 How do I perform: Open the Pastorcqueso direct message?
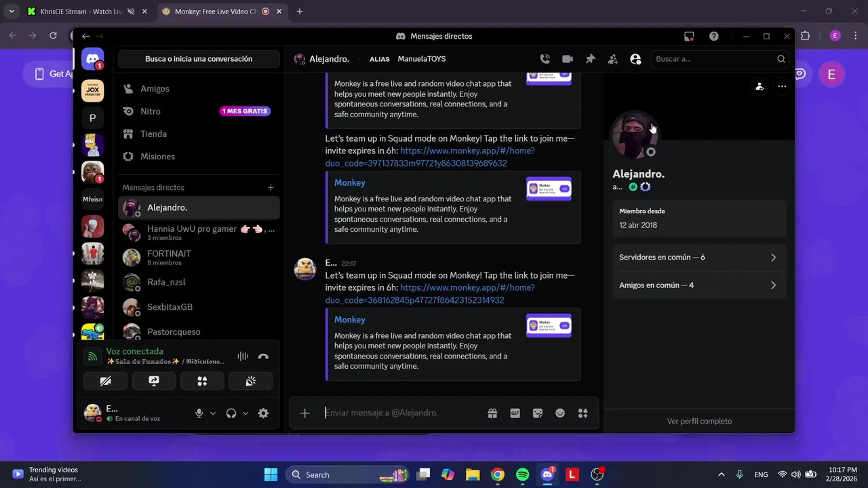199,332
